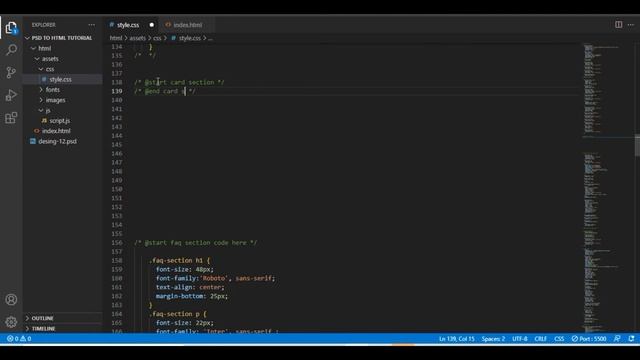The height and width of the screenshot is (360, 640).
Task: Click the html breadcrumb segment
Action: (x=116, y=38)
